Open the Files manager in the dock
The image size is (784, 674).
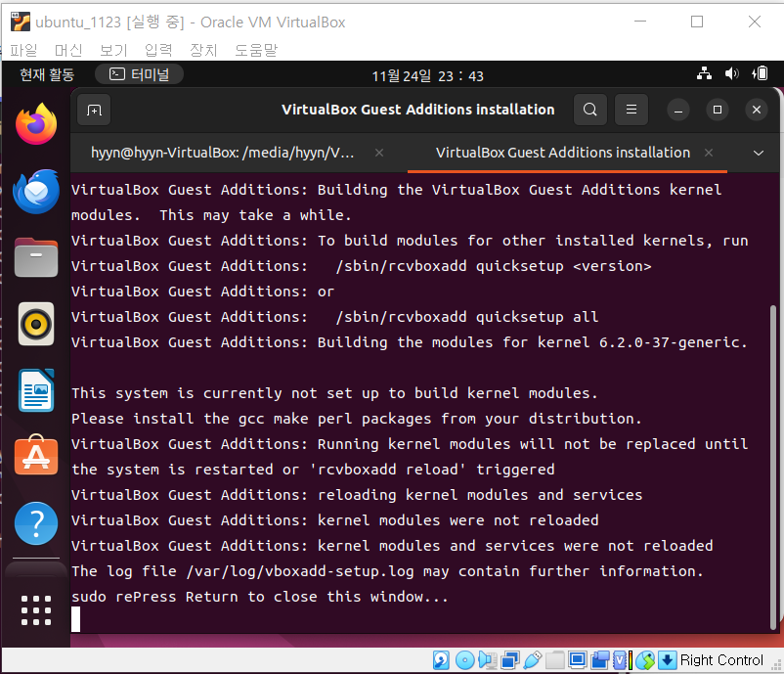(36, 257)
